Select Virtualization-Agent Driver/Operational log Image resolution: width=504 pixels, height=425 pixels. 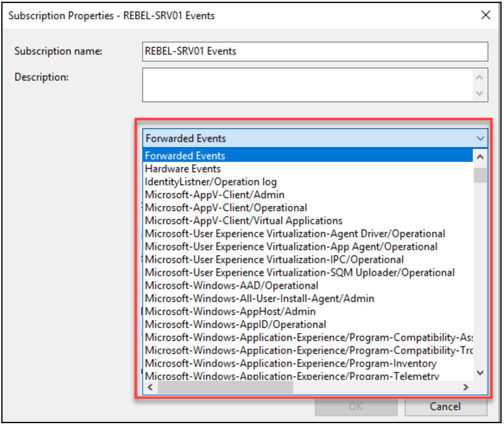(x=295, y=234)
